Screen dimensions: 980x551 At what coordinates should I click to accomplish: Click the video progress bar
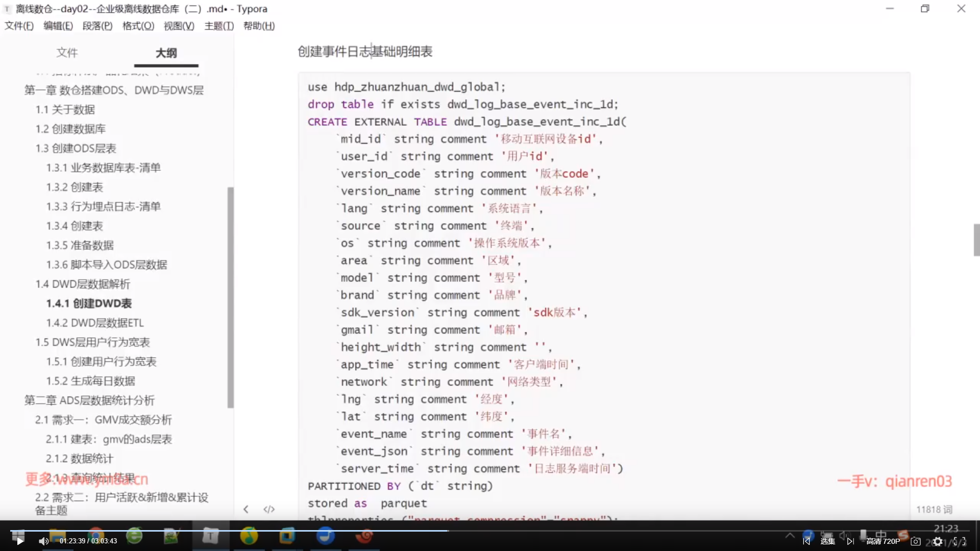pyautogui.click(x=490, y=531)
